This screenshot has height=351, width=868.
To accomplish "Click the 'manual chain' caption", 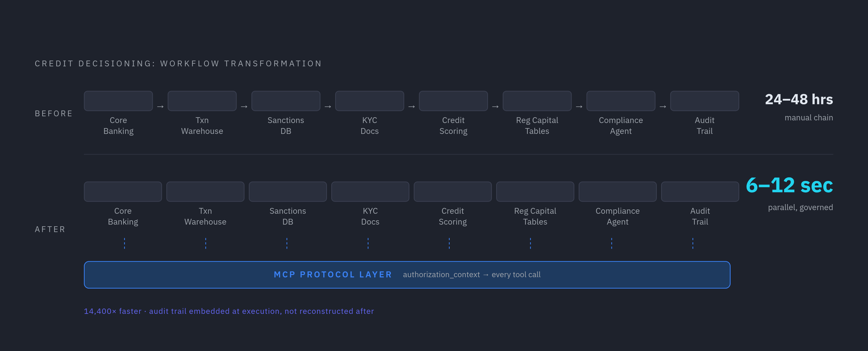I will 809,118.
